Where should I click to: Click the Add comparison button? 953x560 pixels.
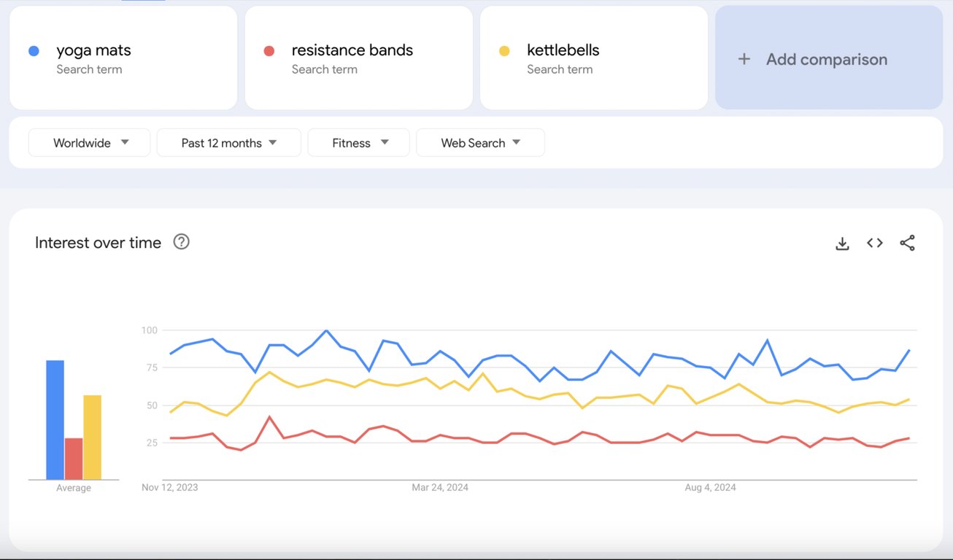[828, 58]
